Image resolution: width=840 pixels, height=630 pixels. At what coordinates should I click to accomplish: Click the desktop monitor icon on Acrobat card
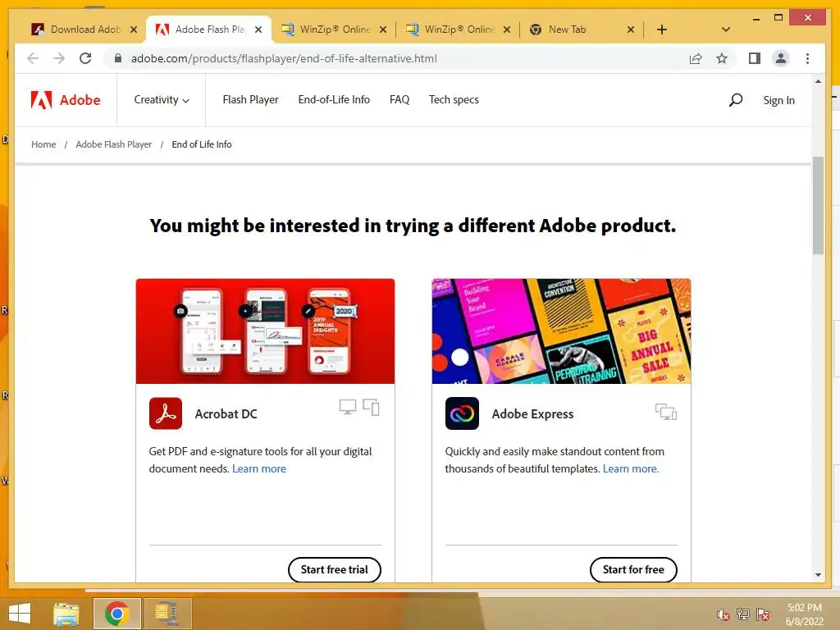coord(348,407)
